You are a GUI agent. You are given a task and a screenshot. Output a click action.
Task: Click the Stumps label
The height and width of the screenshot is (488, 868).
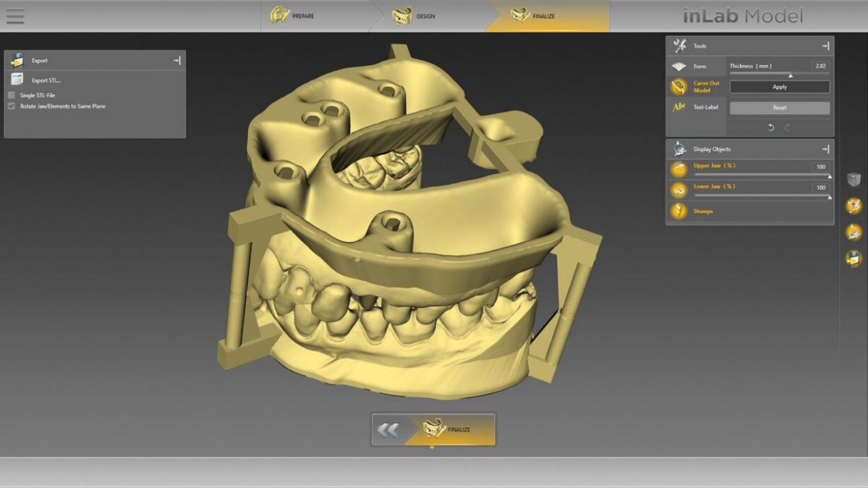tap(703, 211)
